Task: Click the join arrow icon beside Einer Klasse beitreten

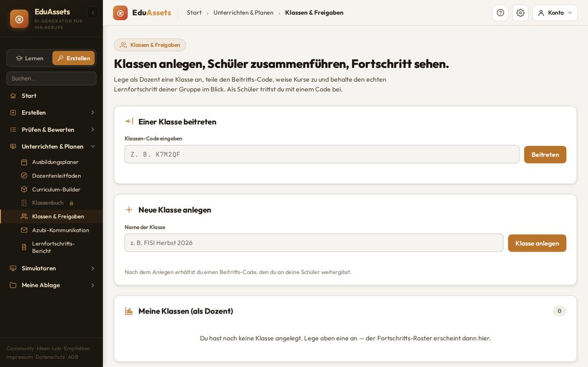Action: pyautogui.click(x=129, y=121)
